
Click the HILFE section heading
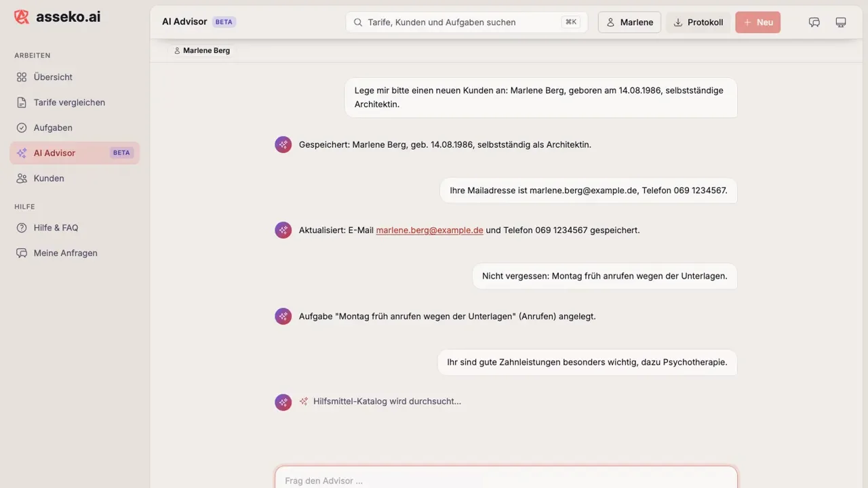(x=24, y=207)
